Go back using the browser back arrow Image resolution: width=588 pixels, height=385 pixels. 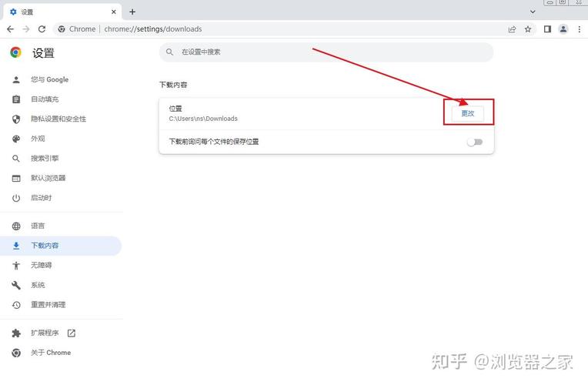coord(11,29)
